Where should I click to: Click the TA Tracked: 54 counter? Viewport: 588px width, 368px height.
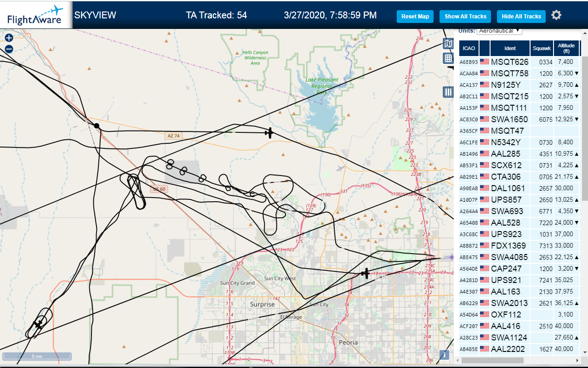tap(216, 15)
